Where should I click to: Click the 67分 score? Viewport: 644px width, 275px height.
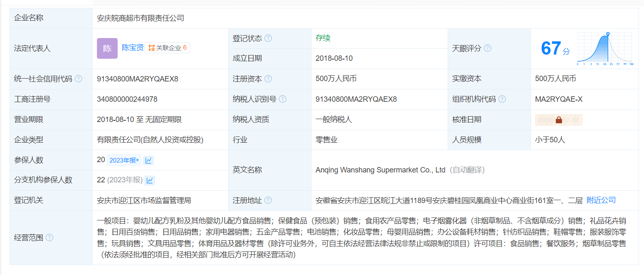(555, 49)
